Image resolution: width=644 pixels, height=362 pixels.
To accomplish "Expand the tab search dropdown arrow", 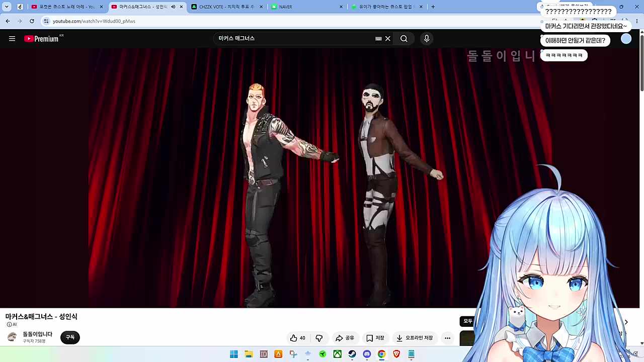I will click(7, 7).
